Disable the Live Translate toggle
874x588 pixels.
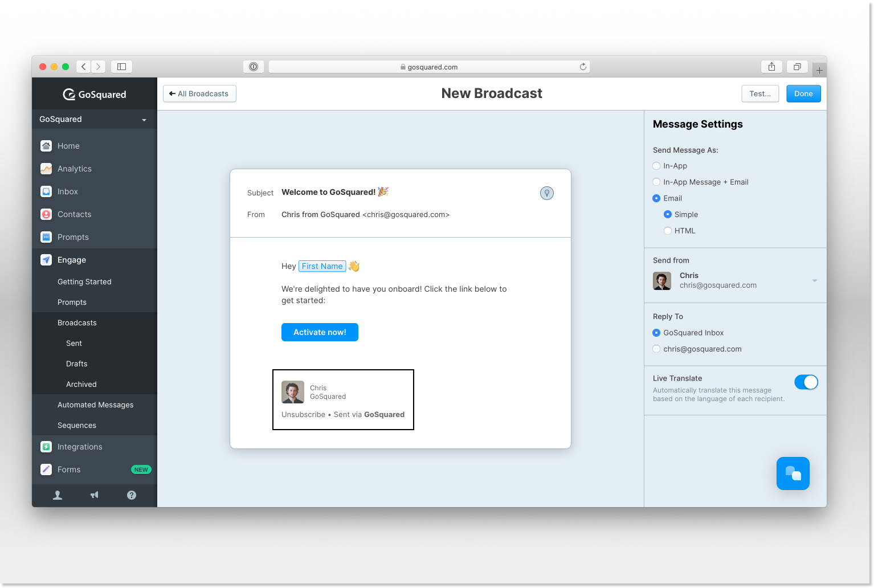[806, 382]
